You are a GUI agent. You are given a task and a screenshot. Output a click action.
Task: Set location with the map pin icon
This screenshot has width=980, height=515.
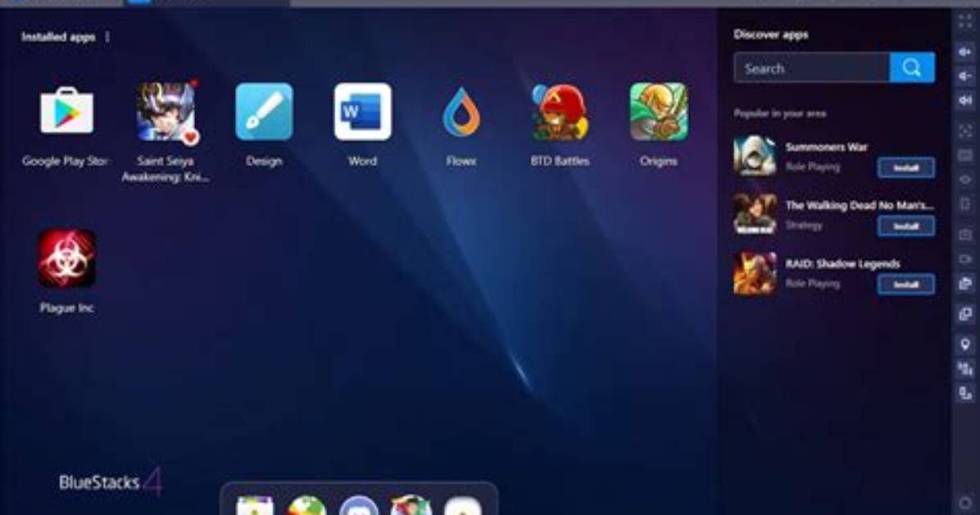(x=965, y=344)
